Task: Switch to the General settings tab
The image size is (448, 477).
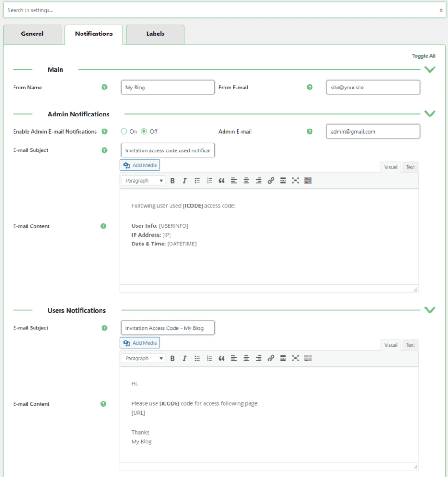Action: 32,34
